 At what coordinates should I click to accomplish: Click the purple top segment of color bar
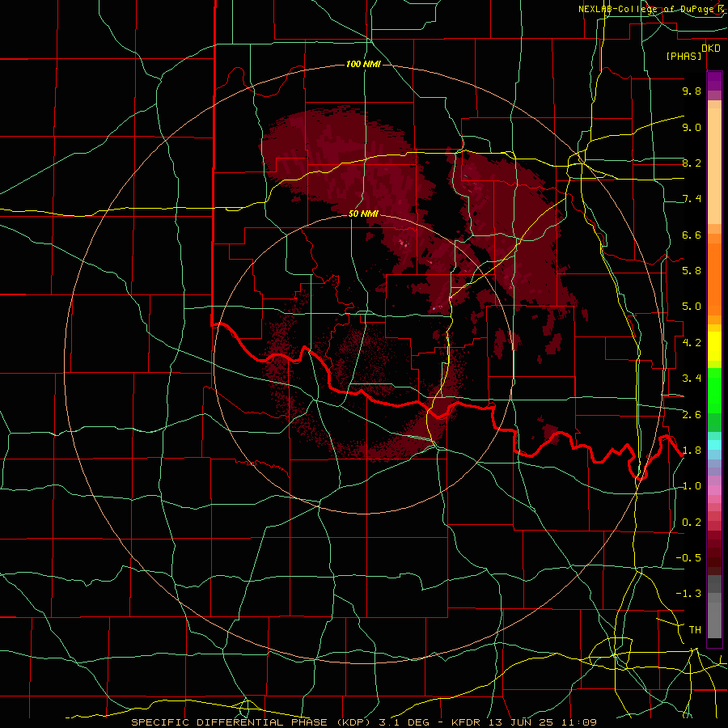click(714, 81)
